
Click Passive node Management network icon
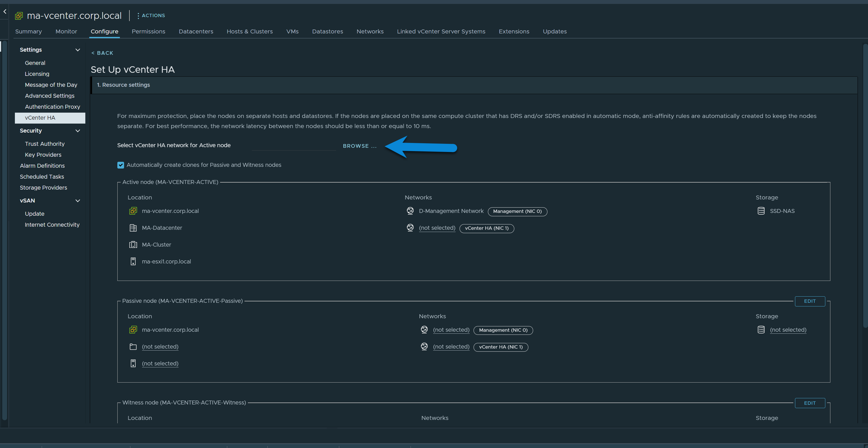[424, 330]
